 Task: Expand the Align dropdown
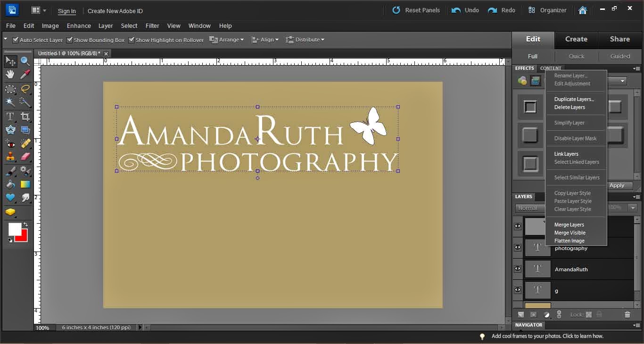(265, 40)
